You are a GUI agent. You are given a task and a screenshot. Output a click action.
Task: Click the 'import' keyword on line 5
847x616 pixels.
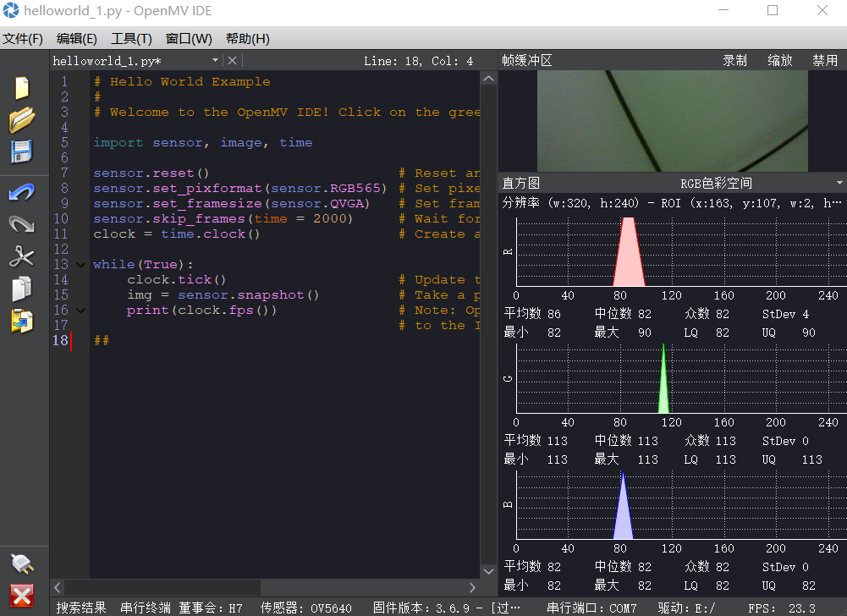(118, 143)
